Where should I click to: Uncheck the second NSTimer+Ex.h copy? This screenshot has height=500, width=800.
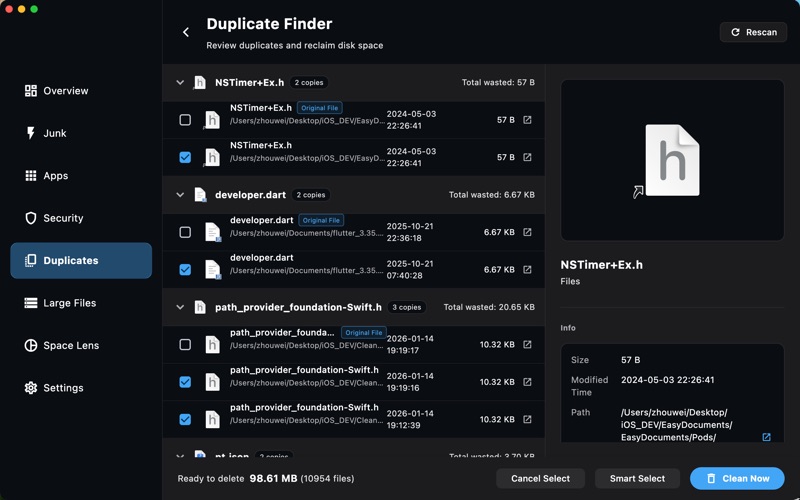[185, 157]
